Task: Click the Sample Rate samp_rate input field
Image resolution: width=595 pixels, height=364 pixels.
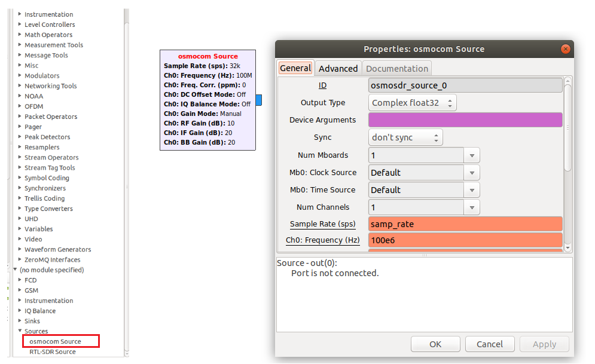Action: click(465, 224)
